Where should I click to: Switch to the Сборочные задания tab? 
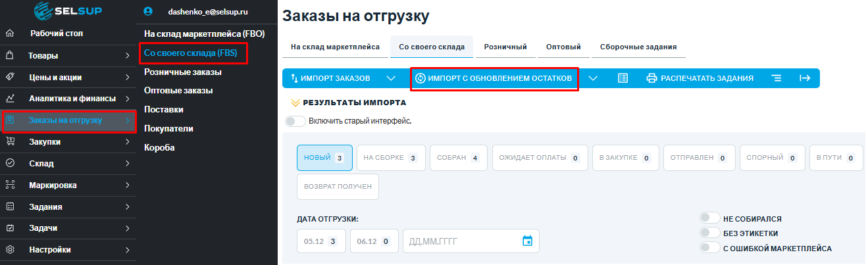[x=638, y=47]
